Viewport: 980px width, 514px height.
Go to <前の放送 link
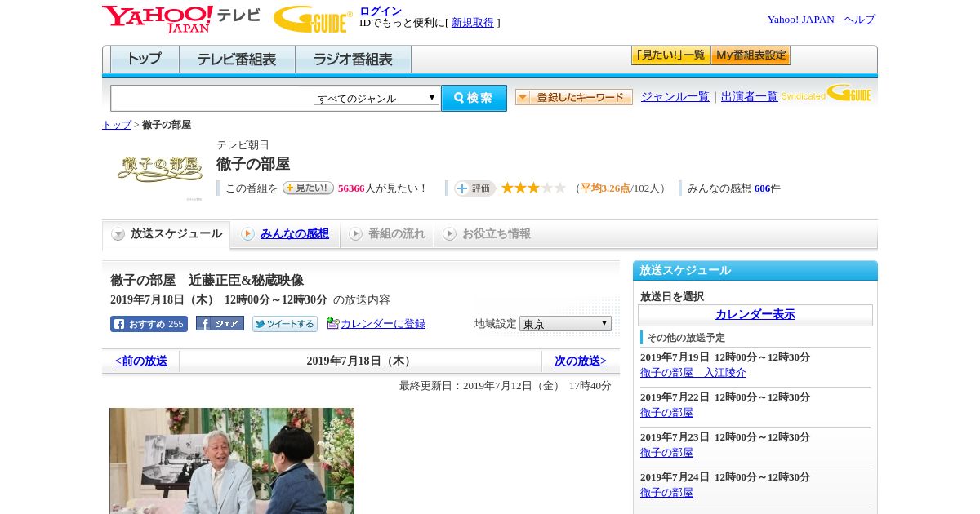[x=141, y=361]
